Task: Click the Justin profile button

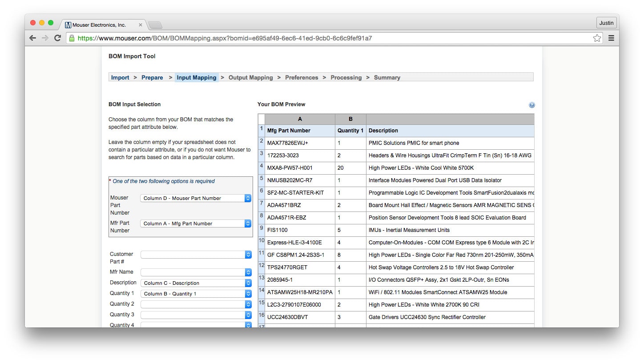Action: pyautogui.click(x=606, y=23)
